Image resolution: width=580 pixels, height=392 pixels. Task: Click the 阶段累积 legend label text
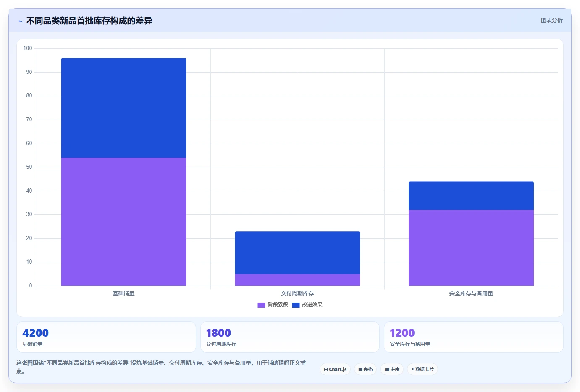(278, 305)
